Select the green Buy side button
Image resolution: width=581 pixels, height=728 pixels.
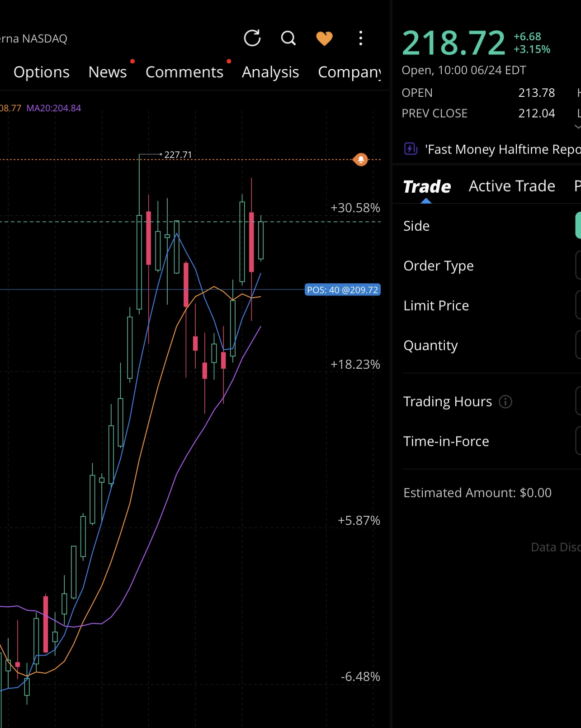tap(578, 225)
